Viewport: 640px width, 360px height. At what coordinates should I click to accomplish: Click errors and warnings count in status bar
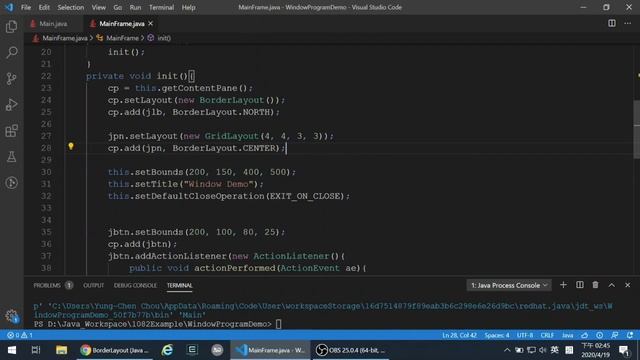tap(20, 335)
